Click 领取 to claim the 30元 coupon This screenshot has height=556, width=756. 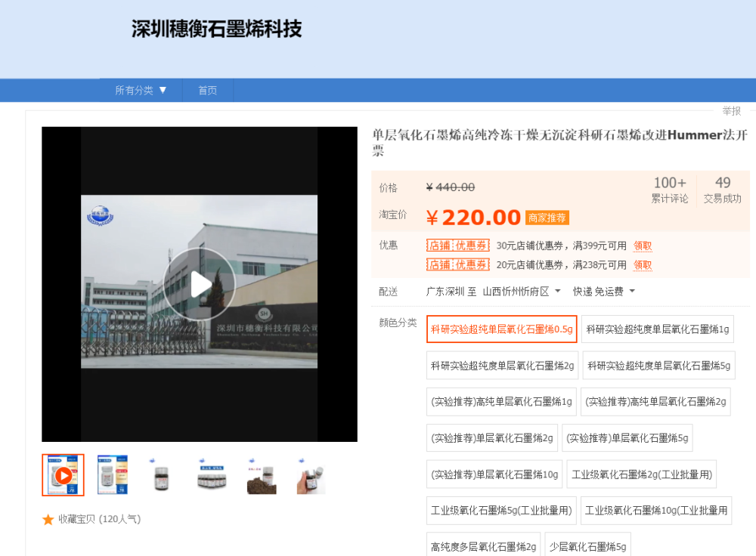point(643,246)
